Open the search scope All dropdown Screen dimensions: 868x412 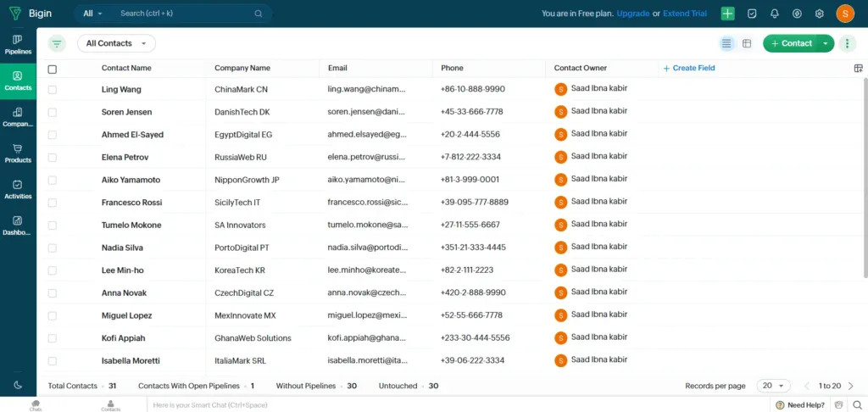pyautogui.click(x=93, y=14)
